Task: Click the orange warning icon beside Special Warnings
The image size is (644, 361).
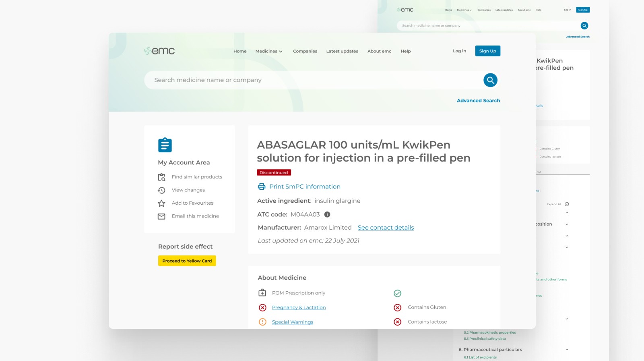Action: (x=262, y=322)
